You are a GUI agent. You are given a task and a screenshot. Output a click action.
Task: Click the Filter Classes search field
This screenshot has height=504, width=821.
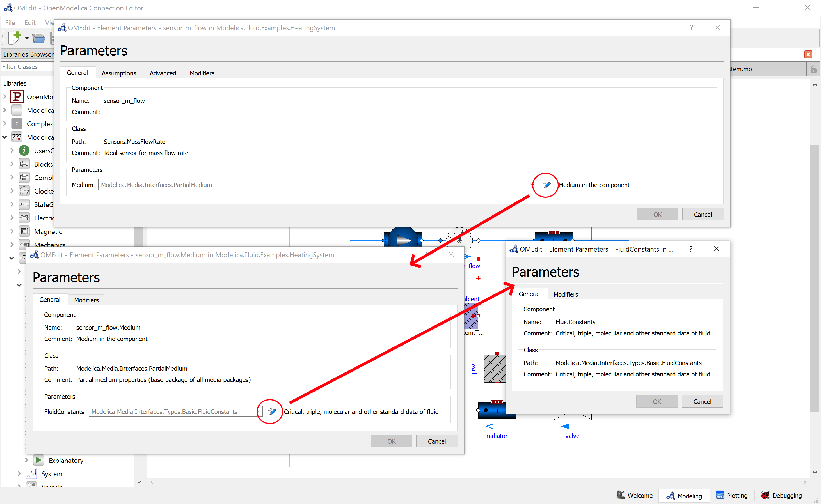coord(27,67)
